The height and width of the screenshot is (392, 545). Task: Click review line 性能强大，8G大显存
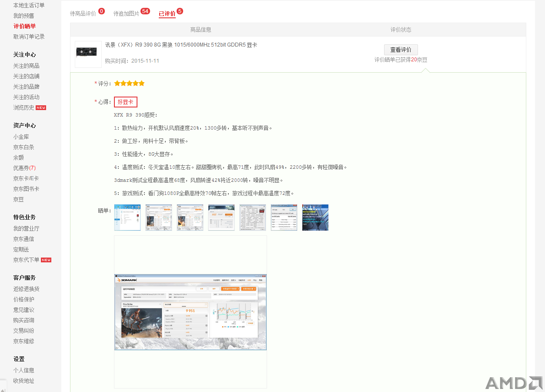pos(144,154)
